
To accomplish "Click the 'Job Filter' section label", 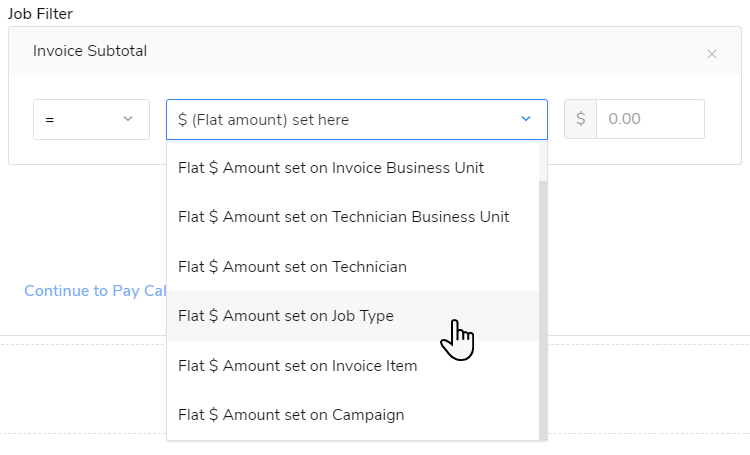I will (x=41, y=13).
